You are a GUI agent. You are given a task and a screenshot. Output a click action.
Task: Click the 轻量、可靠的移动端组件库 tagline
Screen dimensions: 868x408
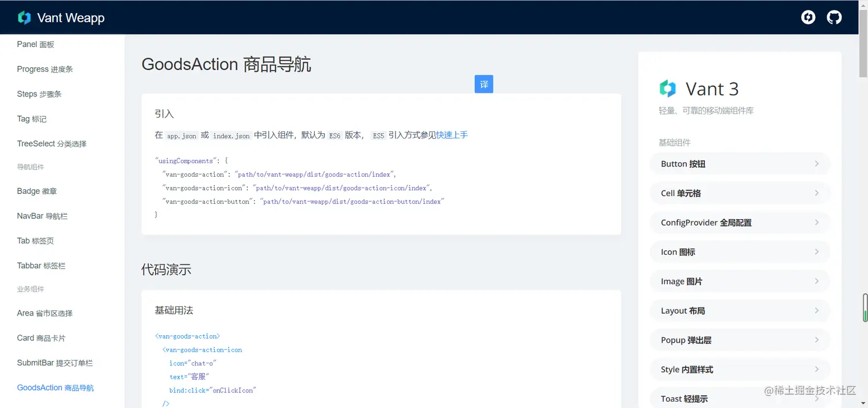pos(706,111)
